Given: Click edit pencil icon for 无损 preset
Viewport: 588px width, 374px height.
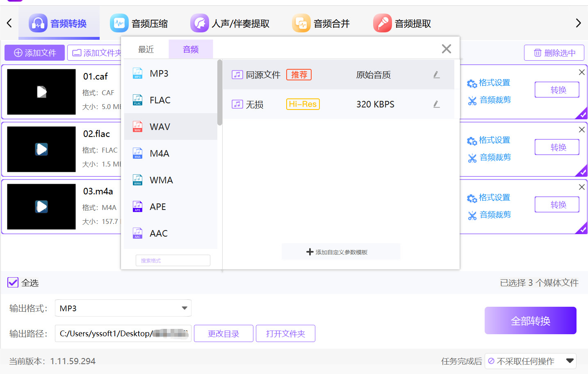Looking at the screenshot, I should point(436,104).
